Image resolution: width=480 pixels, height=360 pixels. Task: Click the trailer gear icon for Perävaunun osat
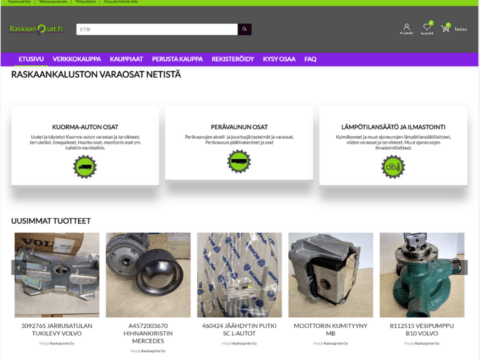click(x=239, y=161)
